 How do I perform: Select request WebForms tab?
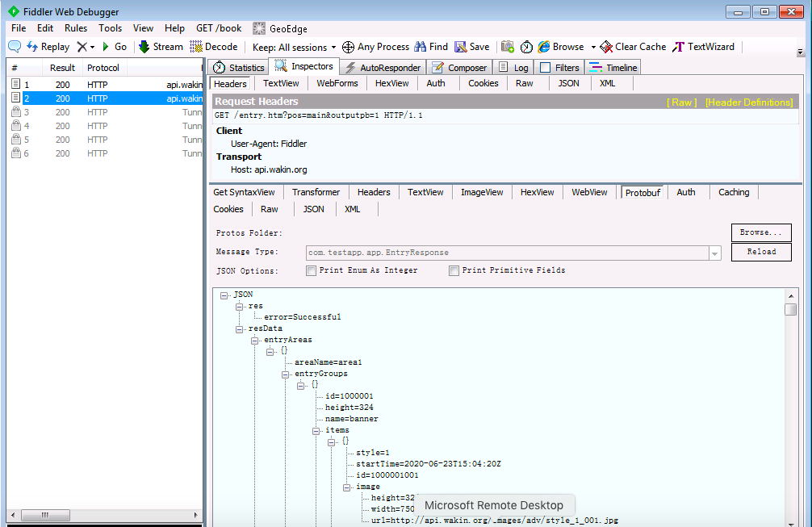click(x=337, y=83)
